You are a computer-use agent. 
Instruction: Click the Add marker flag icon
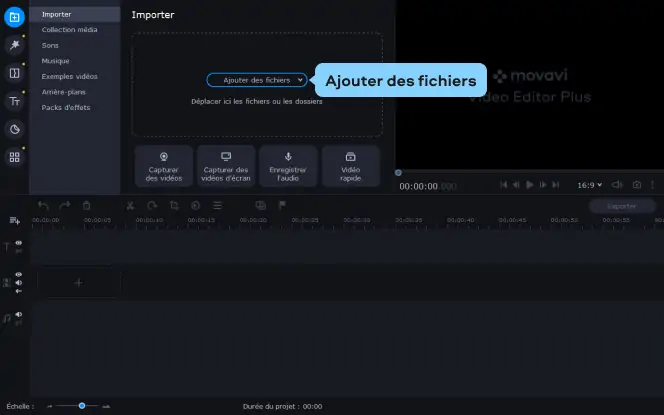(282, 205)
